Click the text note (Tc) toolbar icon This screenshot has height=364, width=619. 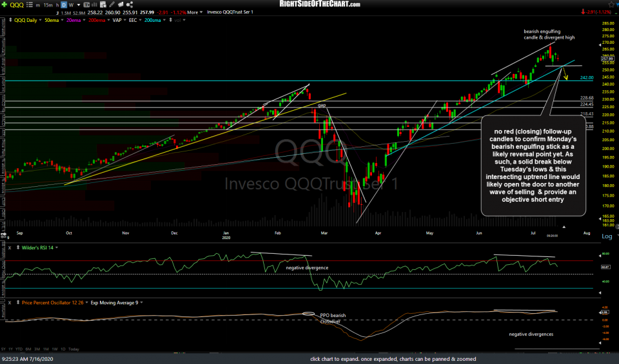pyautogui.click(x=86, y=5)
